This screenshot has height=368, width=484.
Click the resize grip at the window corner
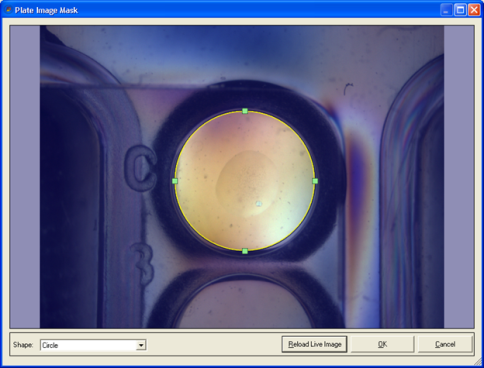[478, 362]
